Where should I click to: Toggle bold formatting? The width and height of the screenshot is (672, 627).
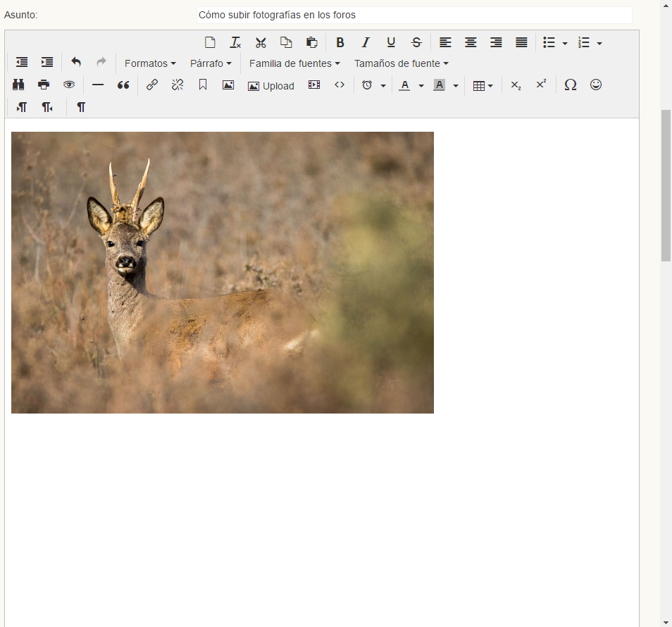click(340, 42)
